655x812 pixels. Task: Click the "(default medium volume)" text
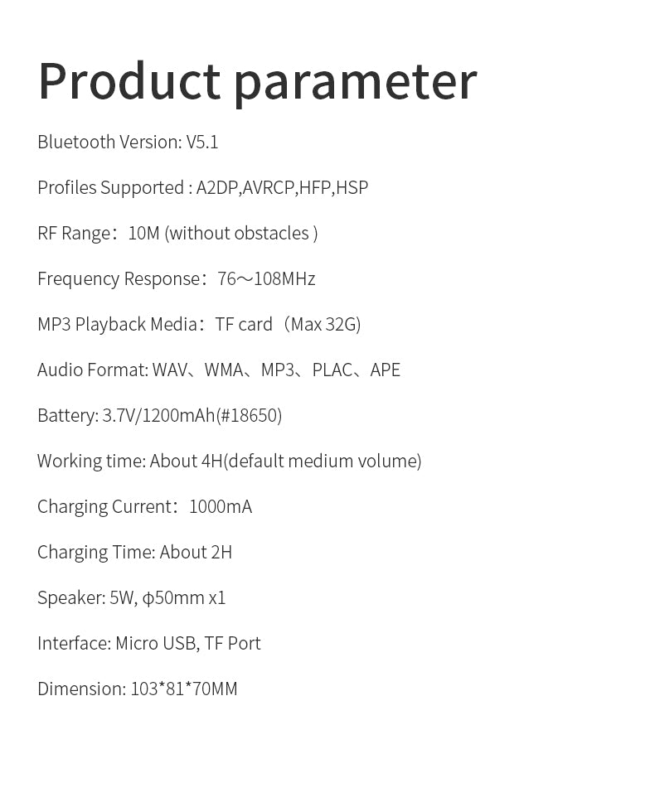point(323,461)
